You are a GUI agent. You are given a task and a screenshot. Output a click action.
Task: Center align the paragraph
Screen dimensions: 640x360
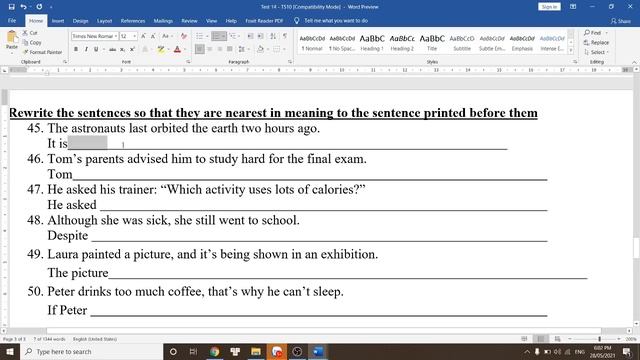click(210, 49)
